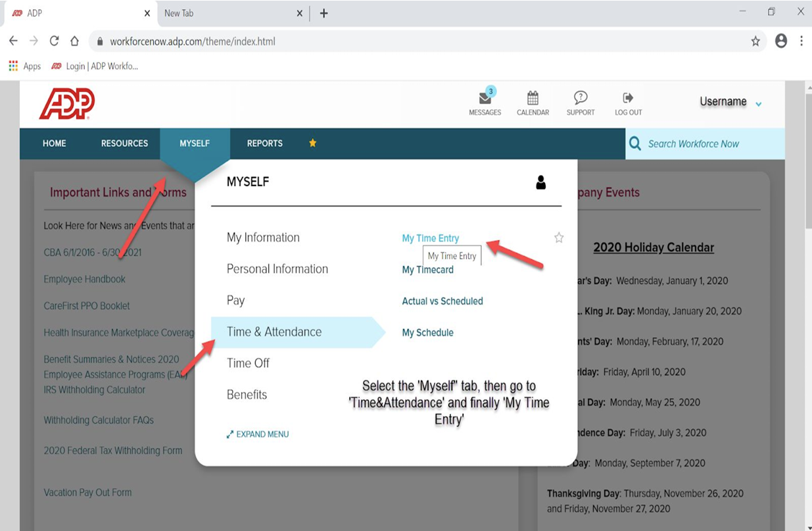Image resolution: width=812 pixels, height=531 pixels.
Task: Close the ADP browser tab
Action: 147,13
